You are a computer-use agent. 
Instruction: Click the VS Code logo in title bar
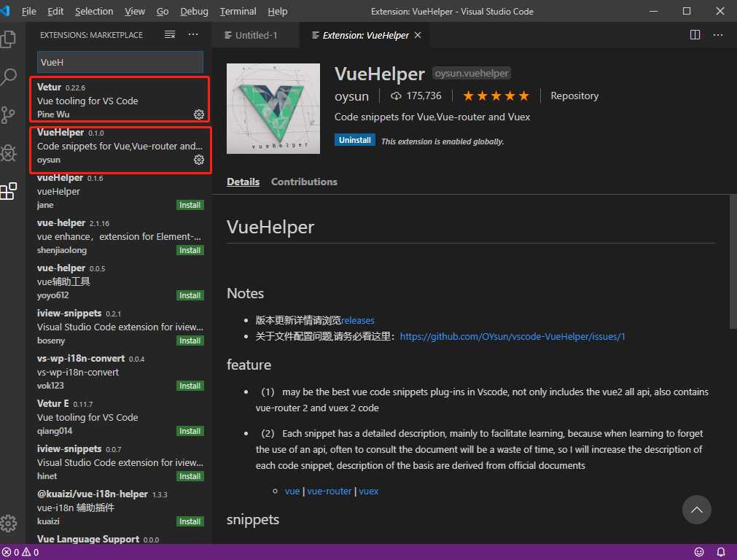pos(5,11)
